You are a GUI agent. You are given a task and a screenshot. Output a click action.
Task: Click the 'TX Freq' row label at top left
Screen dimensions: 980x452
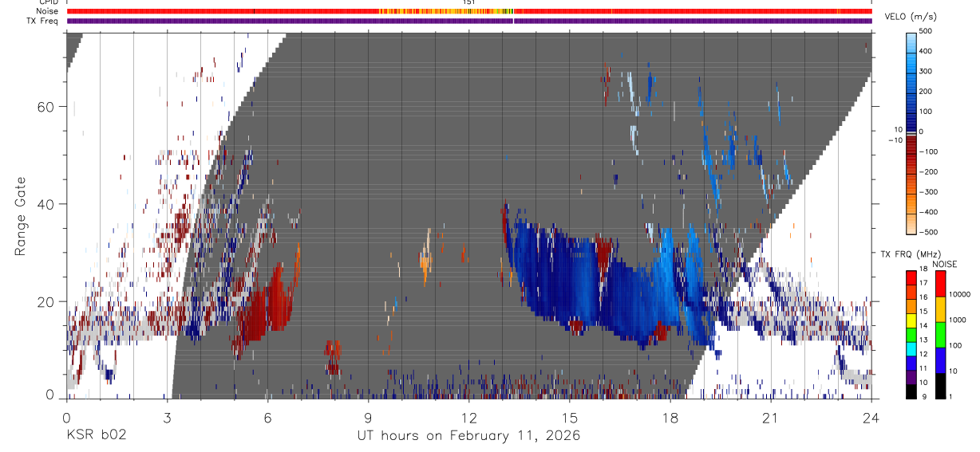pyautogui.click(x=43, y=22)
